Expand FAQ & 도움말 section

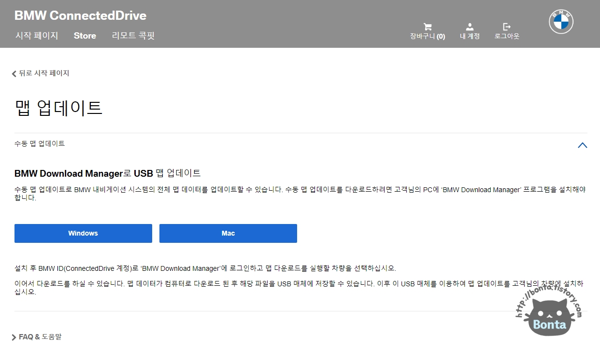(x=37, y=337)
